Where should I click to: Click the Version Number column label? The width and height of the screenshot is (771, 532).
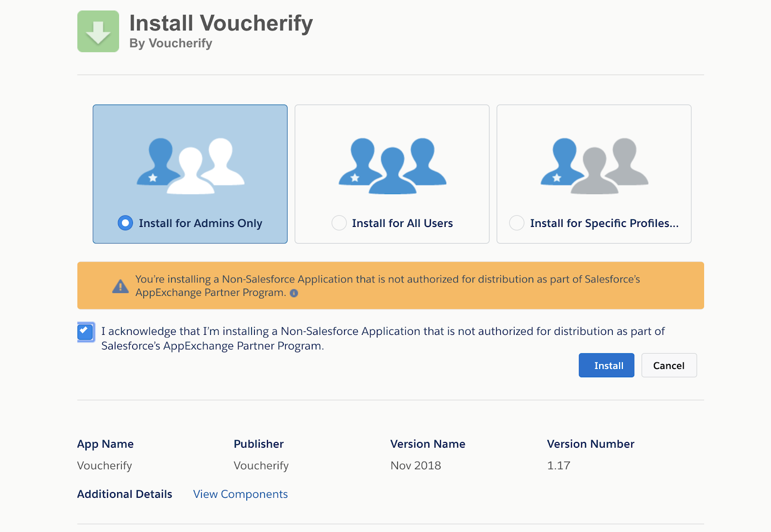pos(591,444)
